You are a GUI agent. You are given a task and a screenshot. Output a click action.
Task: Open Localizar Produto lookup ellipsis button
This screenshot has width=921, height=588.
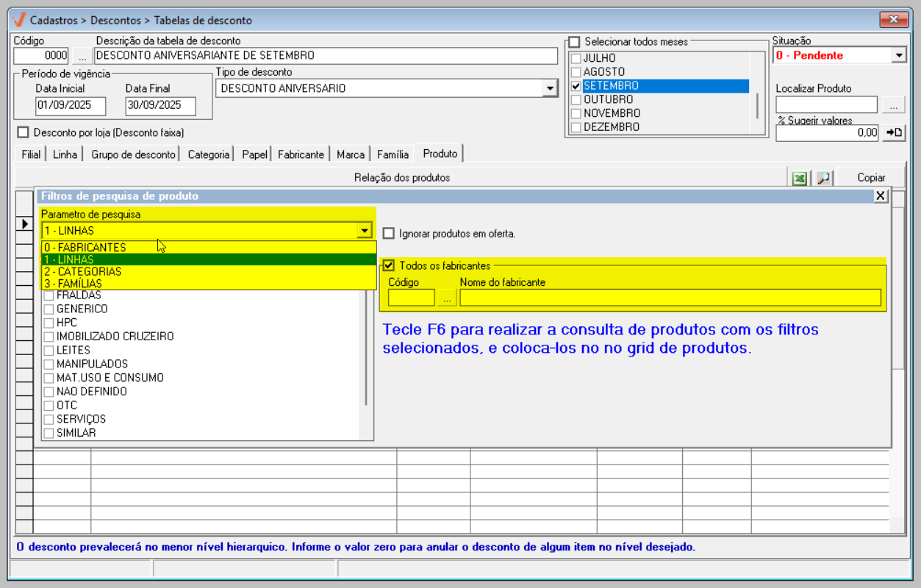pos(893,106)
